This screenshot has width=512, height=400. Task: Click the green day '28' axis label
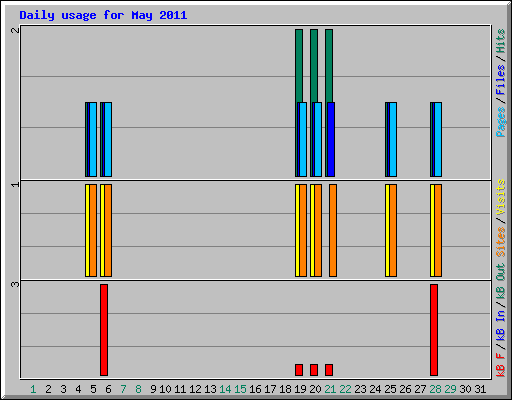click(435, 389)
